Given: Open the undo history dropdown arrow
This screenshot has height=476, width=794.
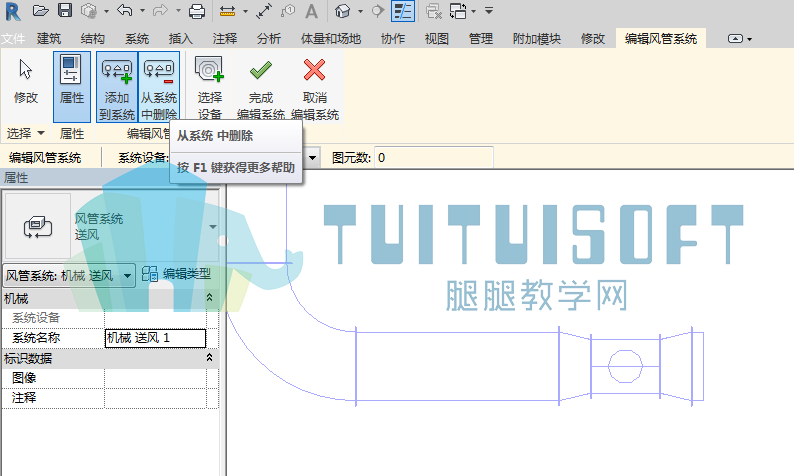Looking at the screenshot, I should point(142,11).
